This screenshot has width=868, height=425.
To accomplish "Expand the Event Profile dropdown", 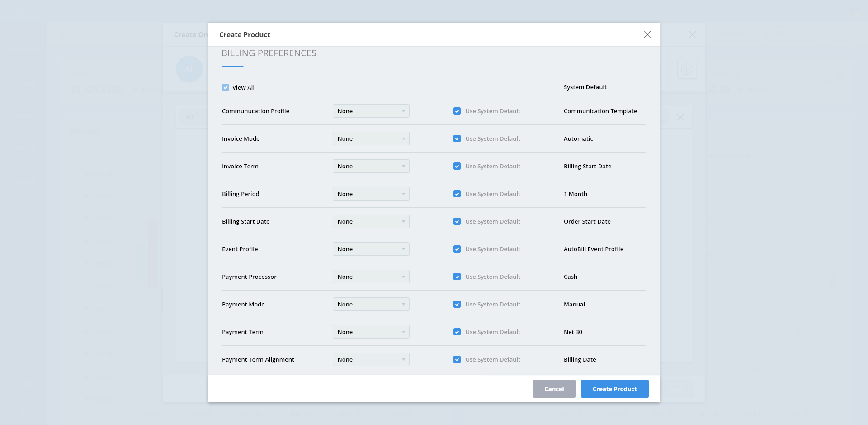I will pos(371,249).
